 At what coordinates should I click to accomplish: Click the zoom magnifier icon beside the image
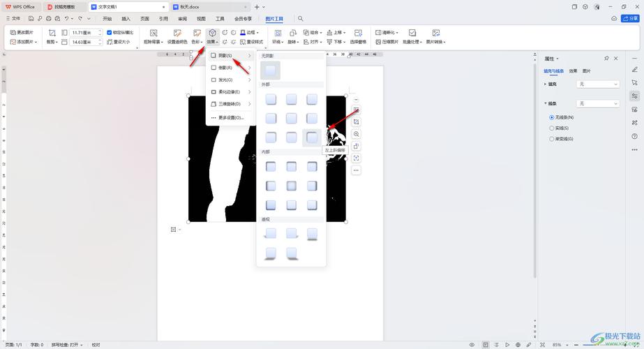356,134
